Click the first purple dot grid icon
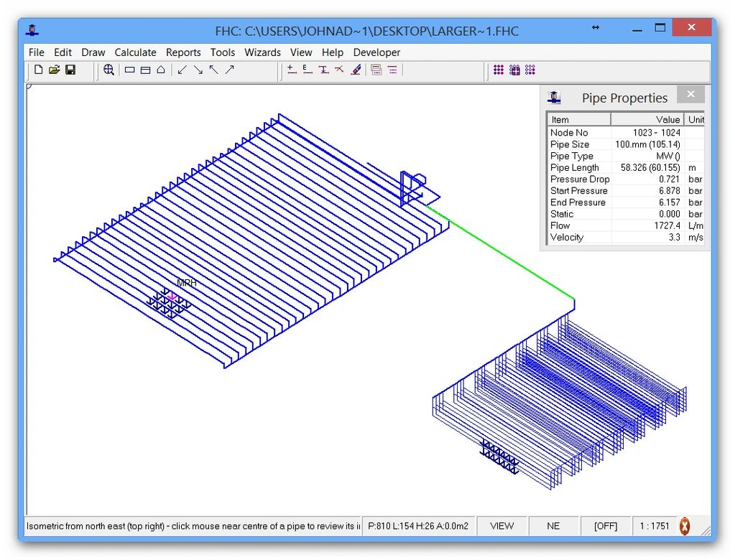The height and width of the screenshot is (560, 735). (x=499, y=70)
